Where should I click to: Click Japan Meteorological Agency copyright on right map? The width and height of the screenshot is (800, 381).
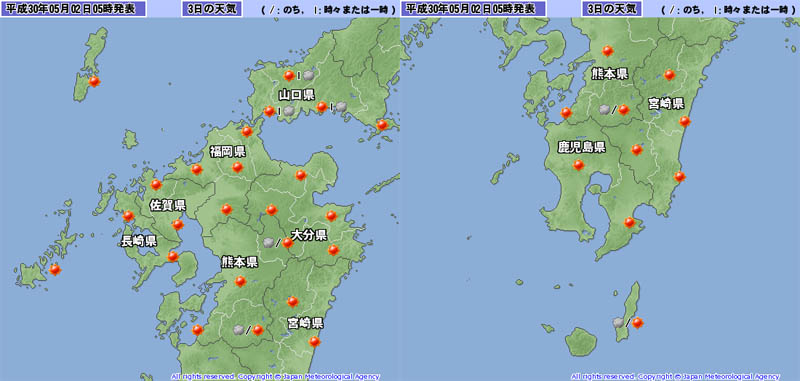(676, 376)
